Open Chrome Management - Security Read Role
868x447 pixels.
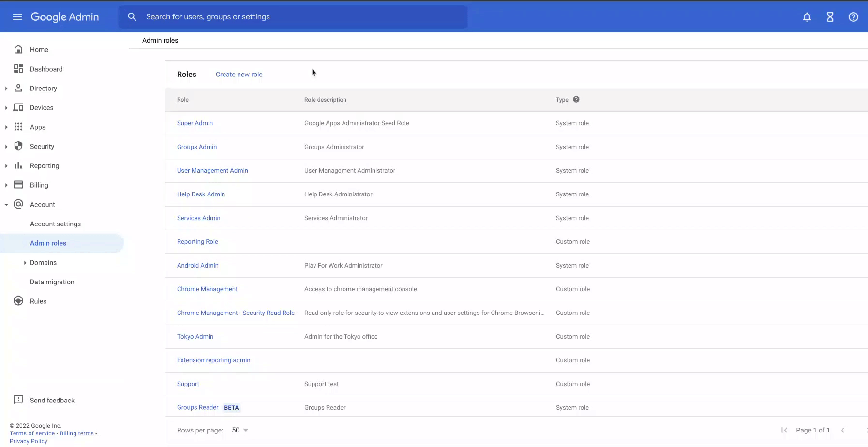click(236, 313)
